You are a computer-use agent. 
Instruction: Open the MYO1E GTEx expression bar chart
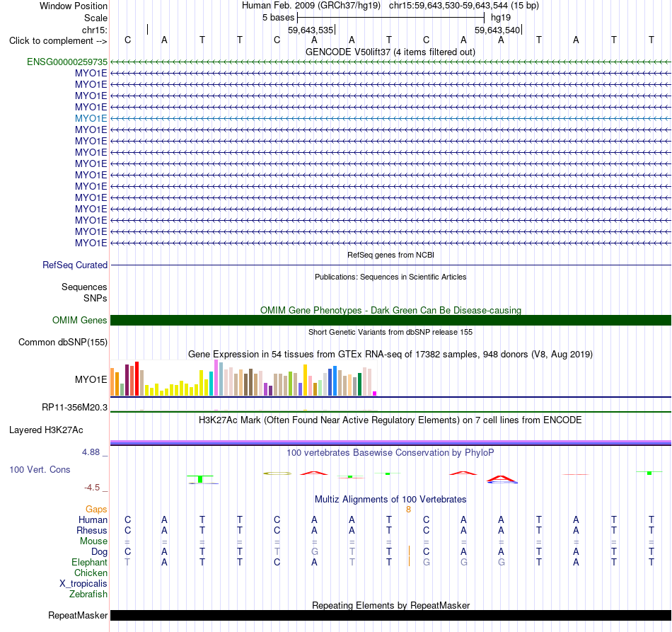tap(243, 378)
